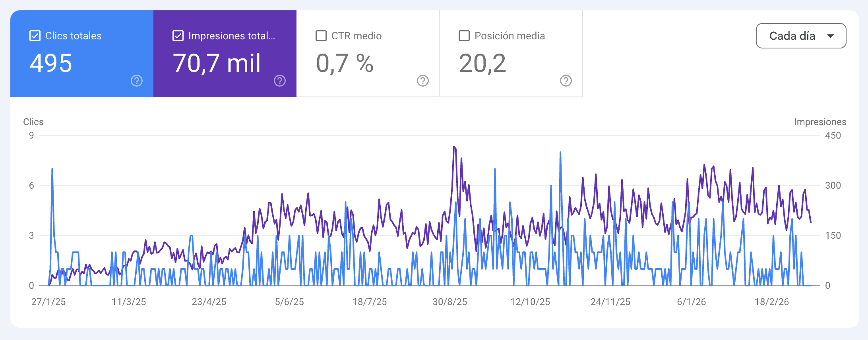Click the 30/8/25 date on chart axis
This screenshot has height=340, width=868.
tap(450, 302)
